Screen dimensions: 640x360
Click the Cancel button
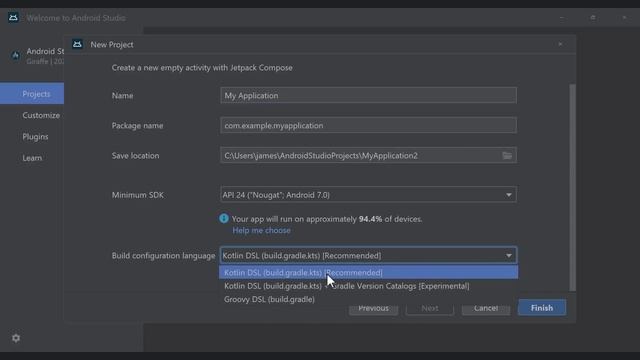486,309
